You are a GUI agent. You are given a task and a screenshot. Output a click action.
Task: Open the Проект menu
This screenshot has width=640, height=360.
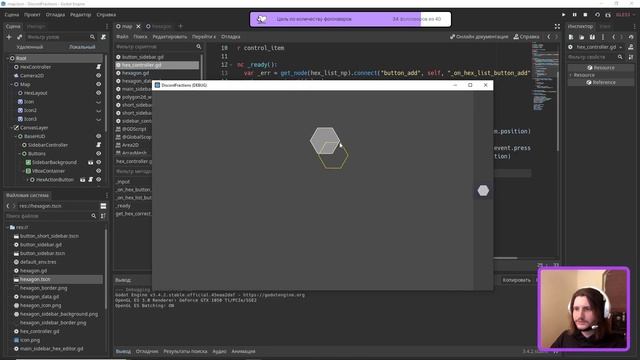pyautogui.click(x=32, y=15)
